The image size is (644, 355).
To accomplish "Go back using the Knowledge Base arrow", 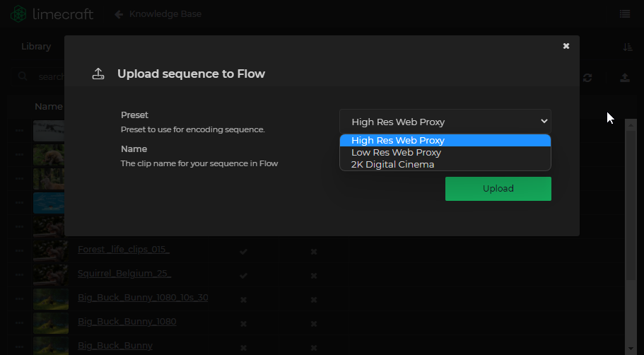I will click(x=119, y=14).
